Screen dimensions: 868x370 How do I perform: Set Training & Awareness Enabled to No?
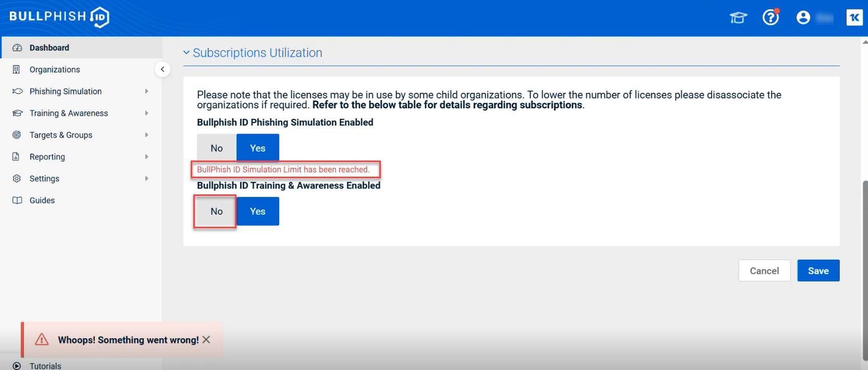[x=217, y=211]
